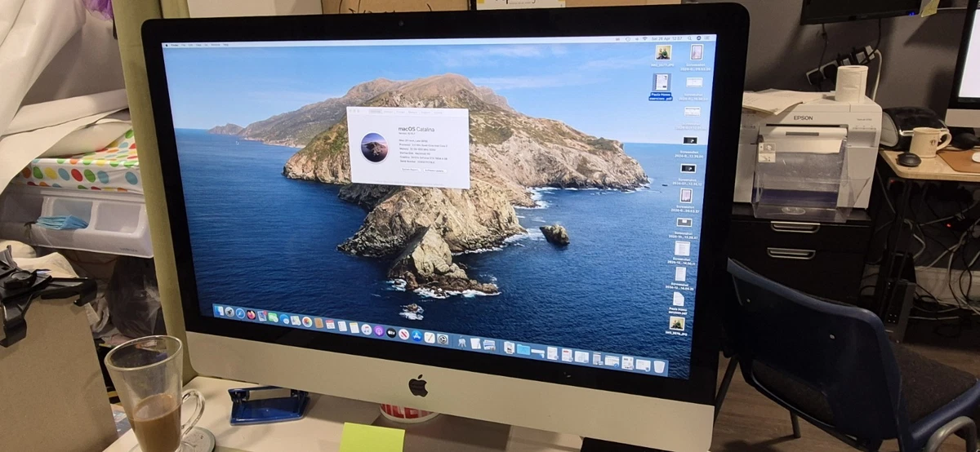Viewport: 980px width, 452px height.
Task: Open Notes from the Dock
Action: 354,328
